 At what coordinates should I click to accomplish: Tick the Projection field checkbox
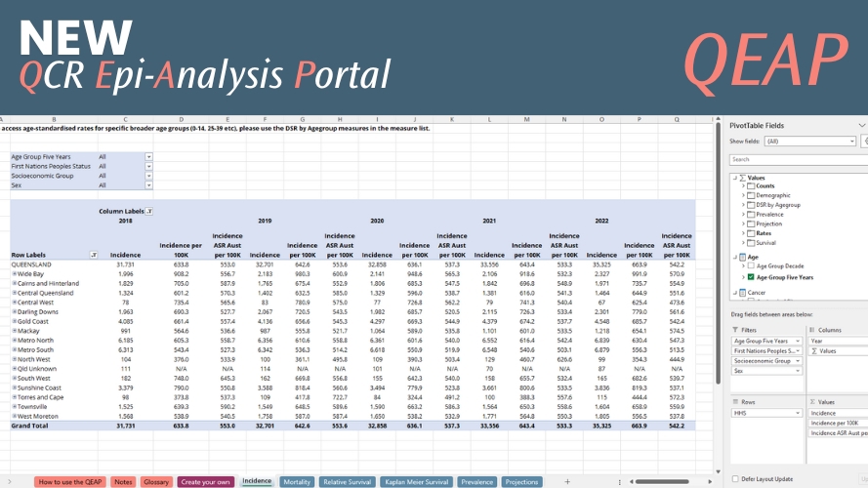pos(751,224)
